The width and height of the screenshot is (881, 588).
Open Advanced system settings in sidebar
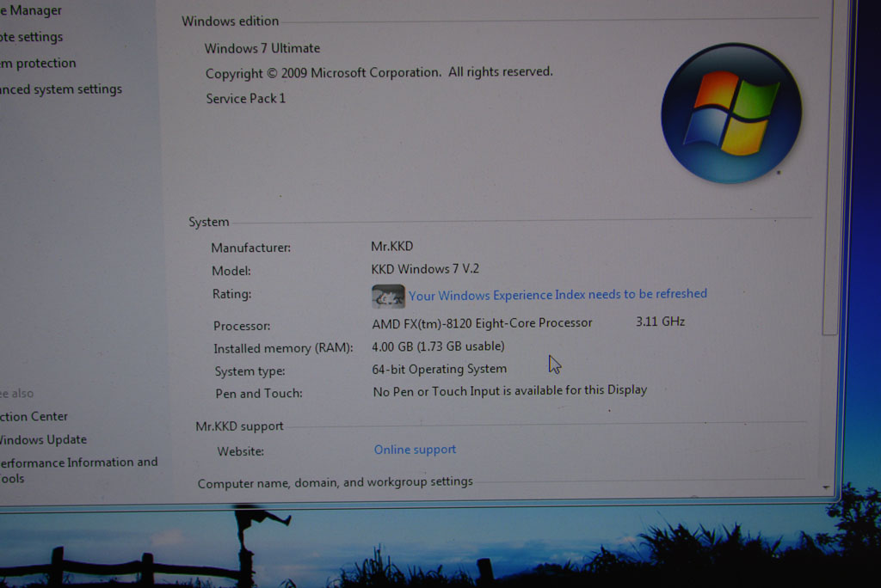[61, 89]
